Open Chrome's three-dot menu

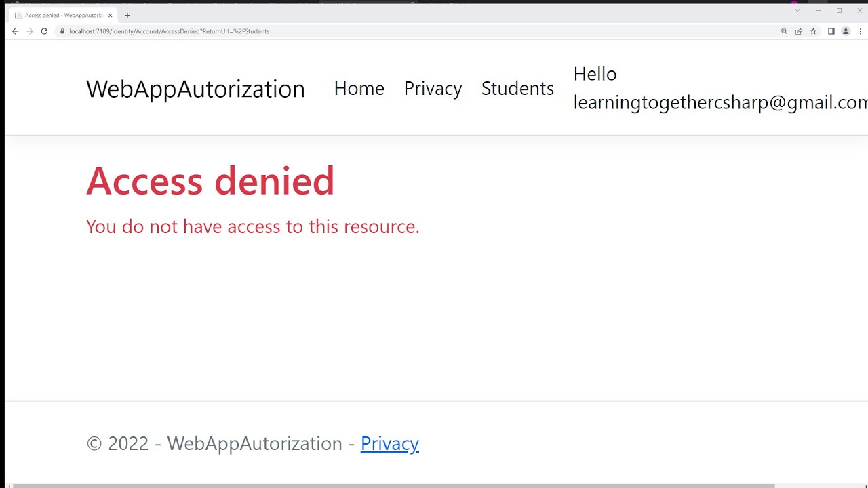(861, 31)
